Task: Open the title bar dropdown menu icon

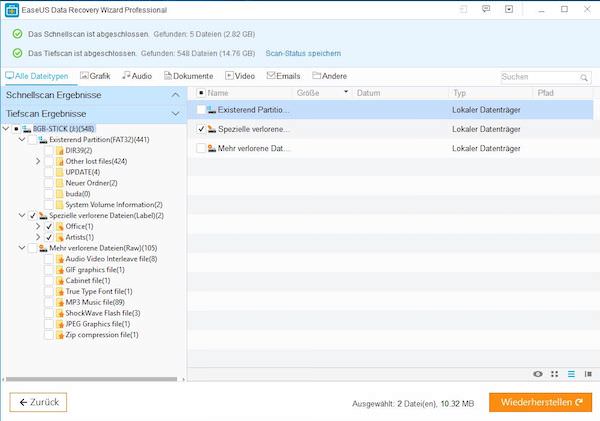Action: tap(509, 9)
